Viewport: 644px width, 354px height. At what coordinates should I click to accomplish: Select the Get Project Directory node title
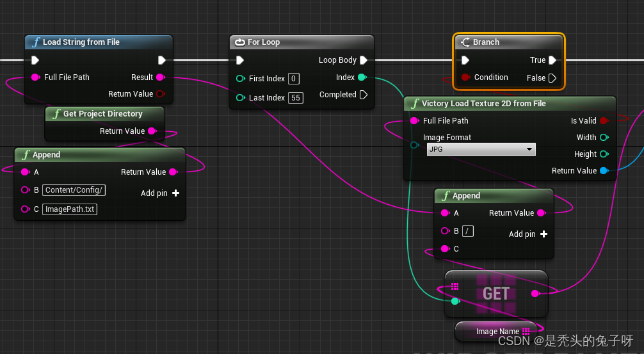102,114
